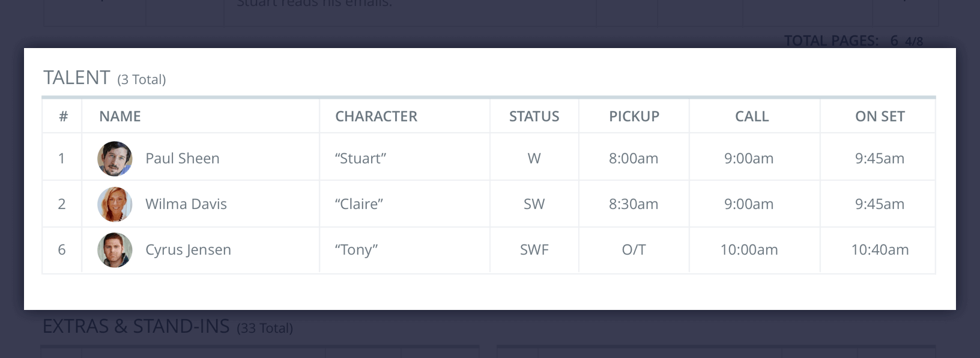The height and width of the screenshot is (358, 980).
Task: Click the NAME column header
Action: (119, 116)
